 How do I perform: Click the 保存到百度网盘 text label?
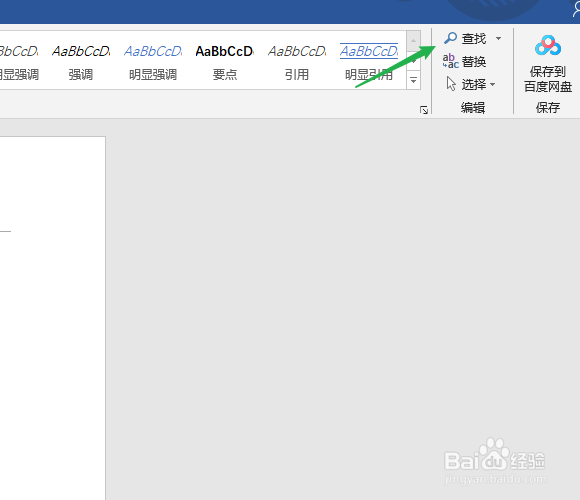[548, 79]
